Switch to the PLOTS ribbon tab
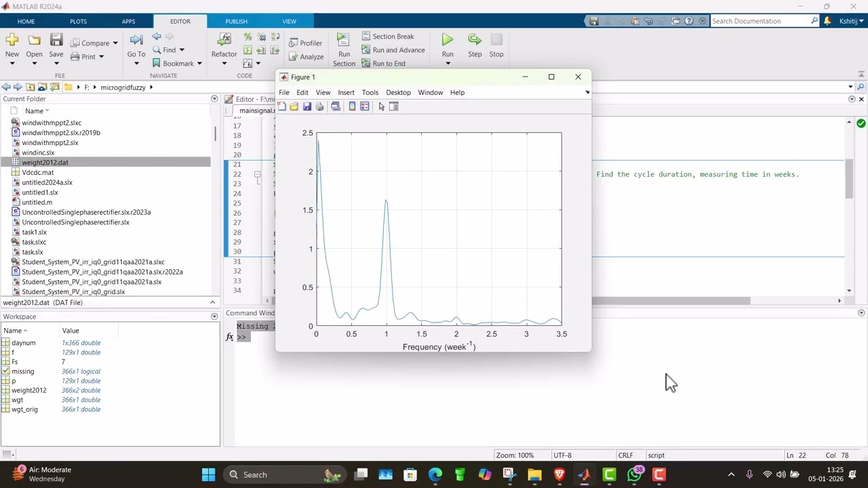The width and height of the screenshot is (868, 488). pyautogui.click(x=78, y=21)
